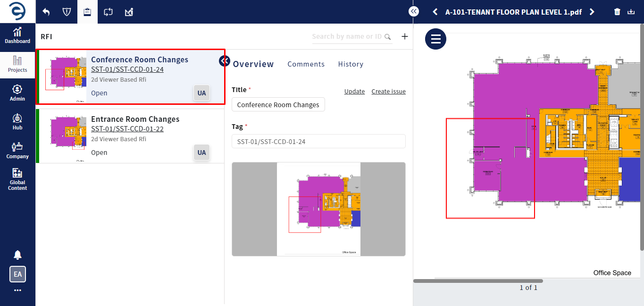Download the PDF using download icon
Screen dimensions: 644x306
(631, 12)
